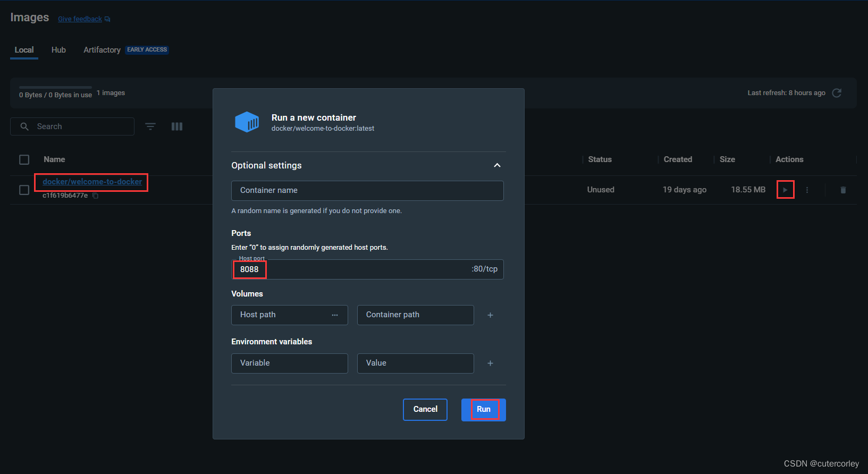This screenshot has width=868, height=474.
Task: Tick the checkbox for docker/welcome-to-docker row
Action: tap(24, 190)
